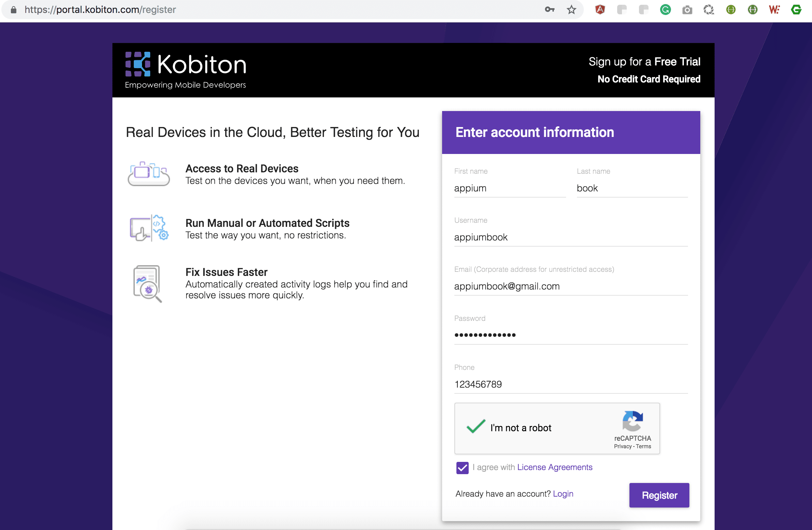
Task: Click the I'm not a robot checkmark
Action: click(475, 427)
